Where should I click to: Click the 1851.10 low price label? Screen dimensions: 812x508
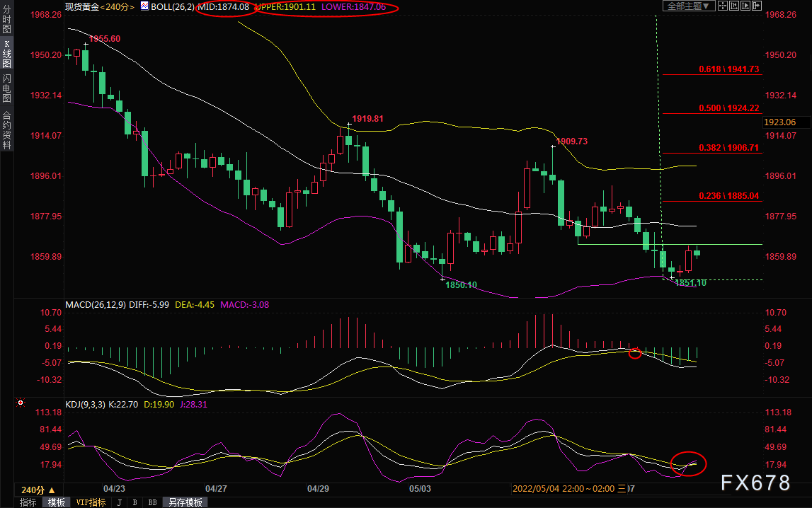(690, 283)
